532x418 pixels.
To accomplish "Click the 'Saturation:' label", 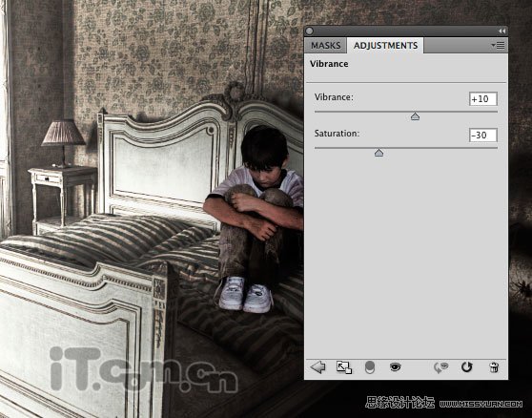I will point(337,134).
